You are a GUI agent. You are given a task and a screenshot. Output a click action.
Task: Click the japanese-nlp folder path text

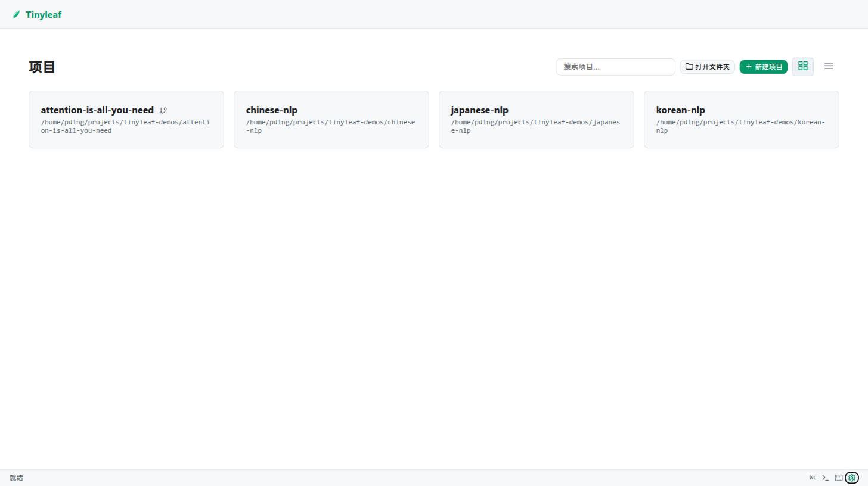pos(535,126)
